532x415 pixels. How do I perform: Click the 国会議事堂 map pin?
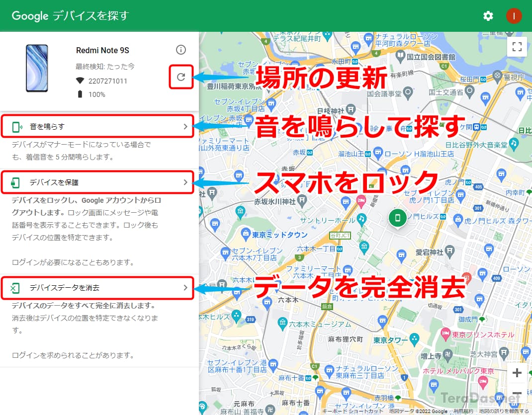(x=408, y=92)
